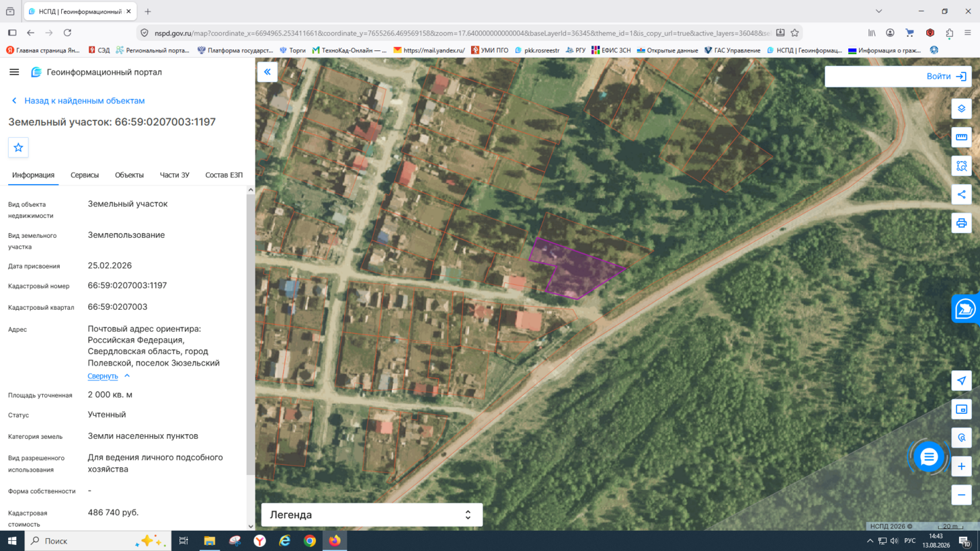This screenshot has width=980, height=551.
Task: Open the Состав ЕЗП tab
Action: click(x=224, y=175)
